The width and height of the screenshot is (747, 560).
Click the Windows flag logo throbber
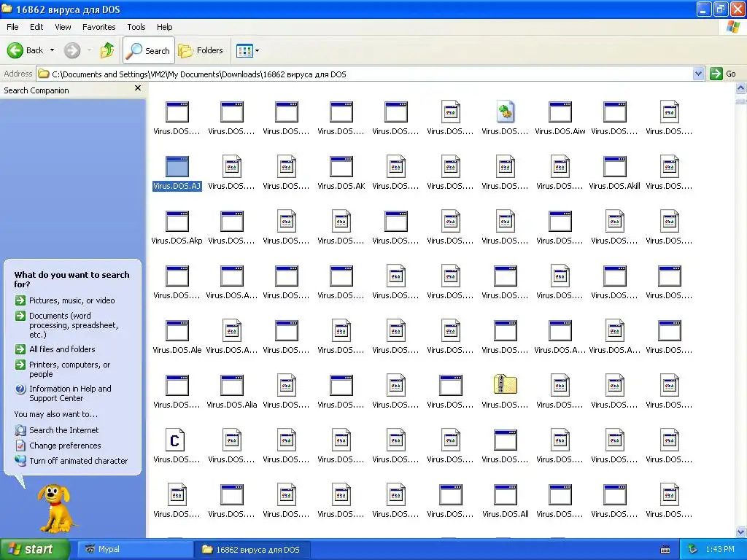coord(732,27)
